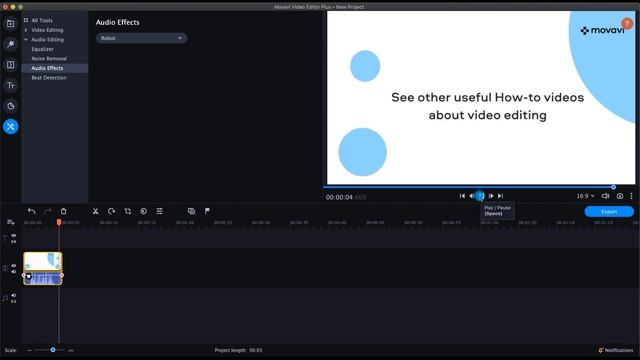Image resolution: width=640 pixels, height=360 pixels.
Task: Click the All Tools grid icon
Action: coord(26,20)
